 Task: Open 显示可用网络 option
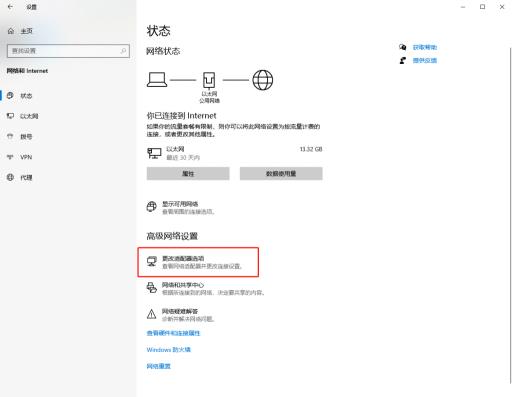pos(181,207)
